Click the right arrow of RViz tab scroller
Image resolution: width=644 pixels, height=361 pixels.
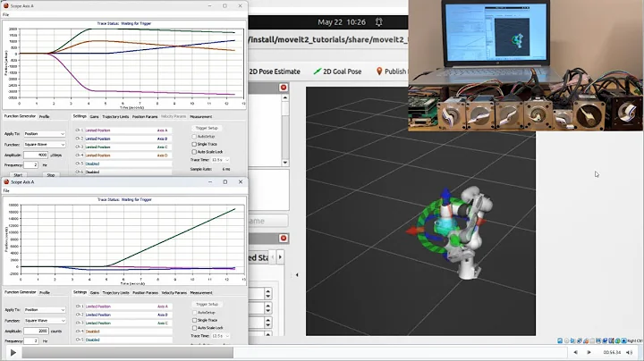point(280,257)
